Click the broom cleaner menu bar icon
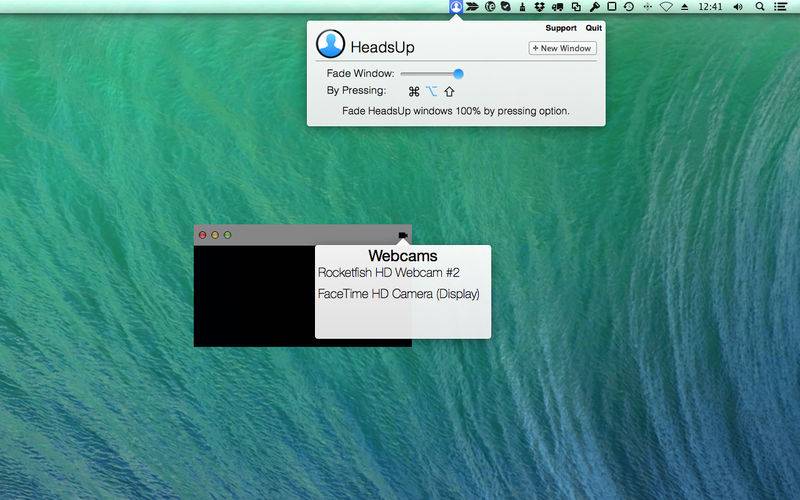 click(x=522, y=7)
